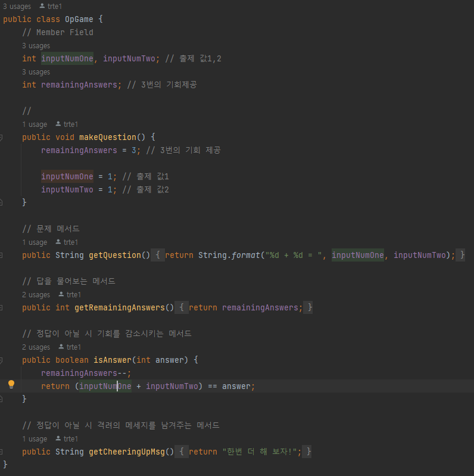The height and width of the screenshot is (476, 474).
Task: Click the italic format call after String.
Action: (245, 255)
